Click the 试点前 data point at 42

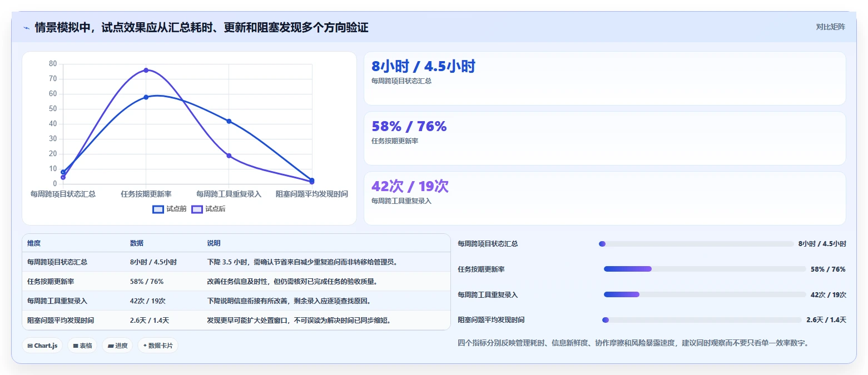[229, 121]
